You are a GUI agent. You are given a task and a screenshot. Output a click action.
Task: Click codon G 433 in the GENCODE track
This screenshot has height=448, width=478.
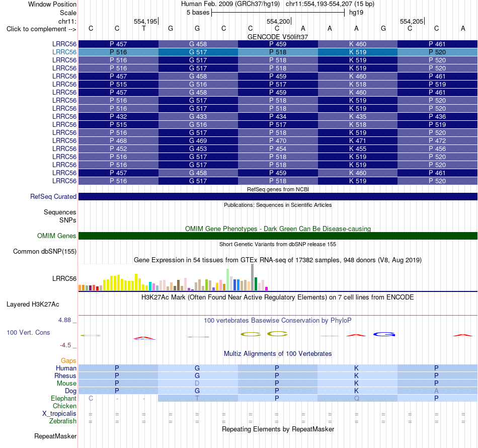[198, 116]
